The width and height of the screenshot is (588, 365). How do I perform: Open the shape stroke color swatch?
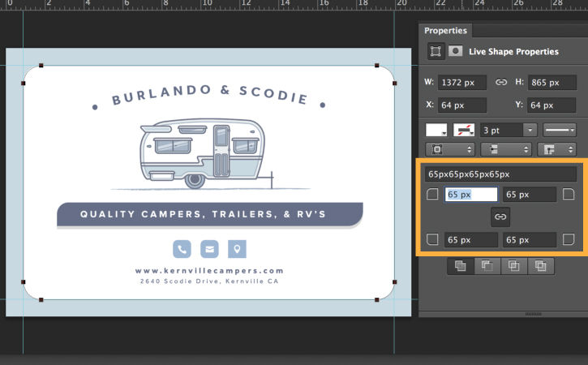(x=465, y=130)
